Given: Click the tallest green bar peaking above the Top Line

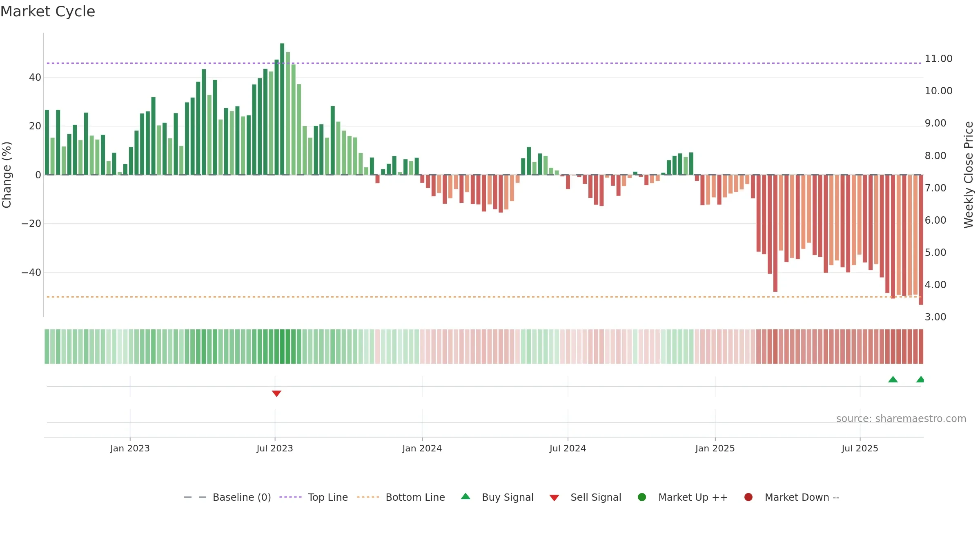Looking at the screenshot, I should 282,109.
